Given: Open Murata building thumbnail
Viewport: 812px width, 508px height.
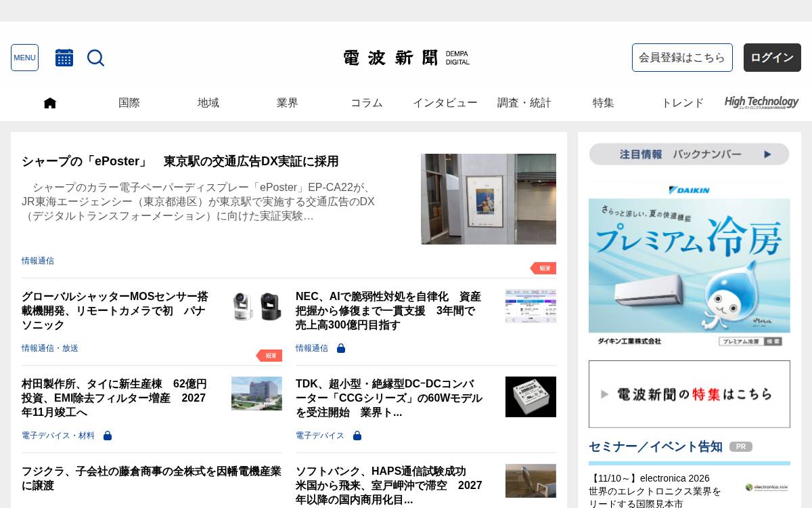Looking at the screenshot, I should [256, 394].
